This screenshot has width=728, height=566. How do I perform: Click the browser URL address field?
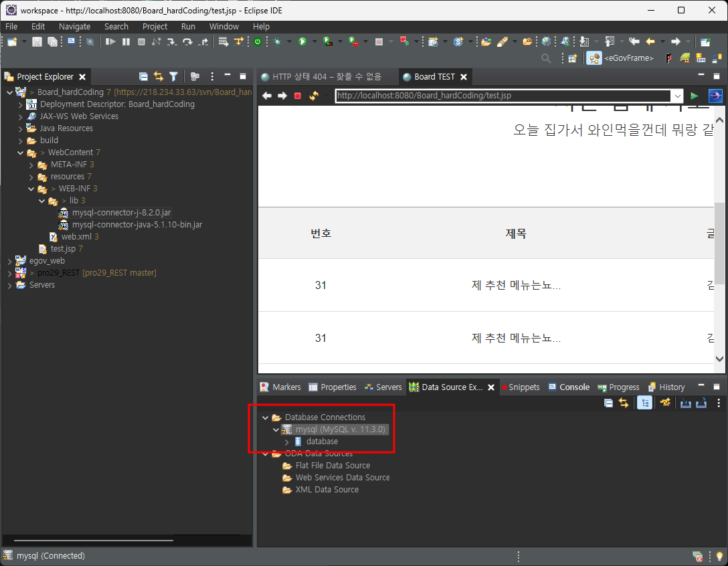503,96
